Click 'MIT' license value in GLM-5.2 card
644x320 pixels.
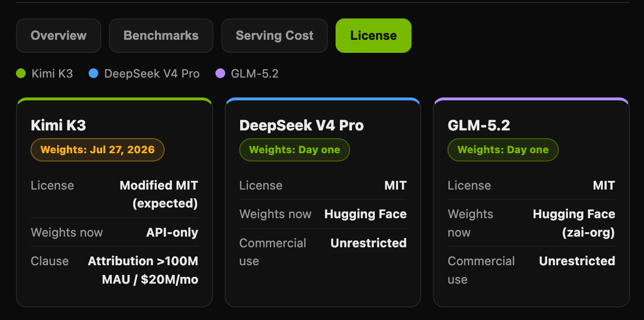[604, 186]
